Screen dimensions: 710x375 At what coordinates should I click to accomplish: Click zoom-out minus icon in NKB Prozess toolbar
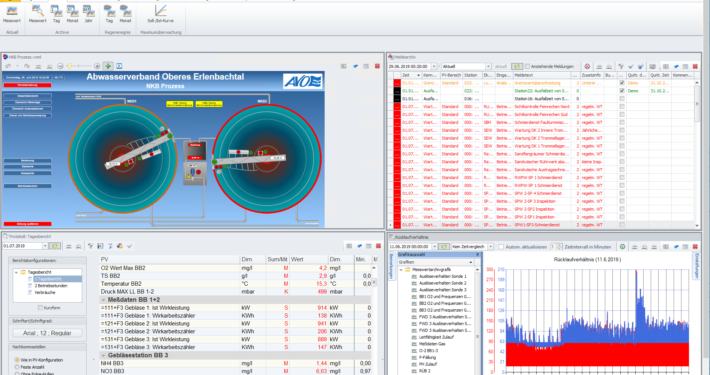60,66
